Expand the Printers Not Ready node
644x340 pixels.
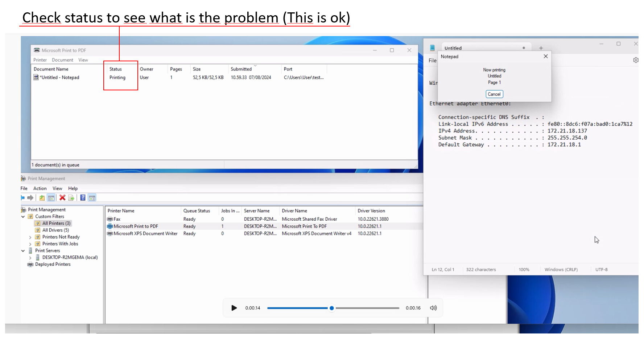30,237
